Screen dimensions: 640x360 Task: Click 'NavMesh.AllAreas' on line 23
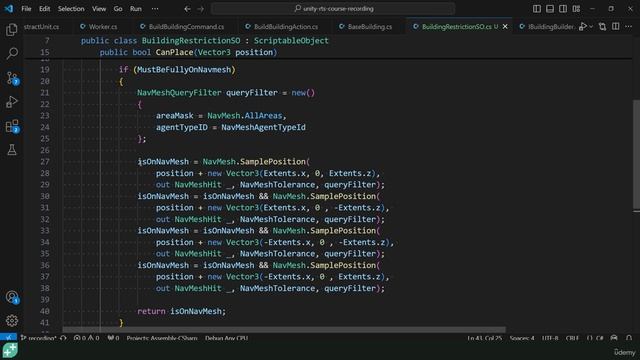pos(244,116)
